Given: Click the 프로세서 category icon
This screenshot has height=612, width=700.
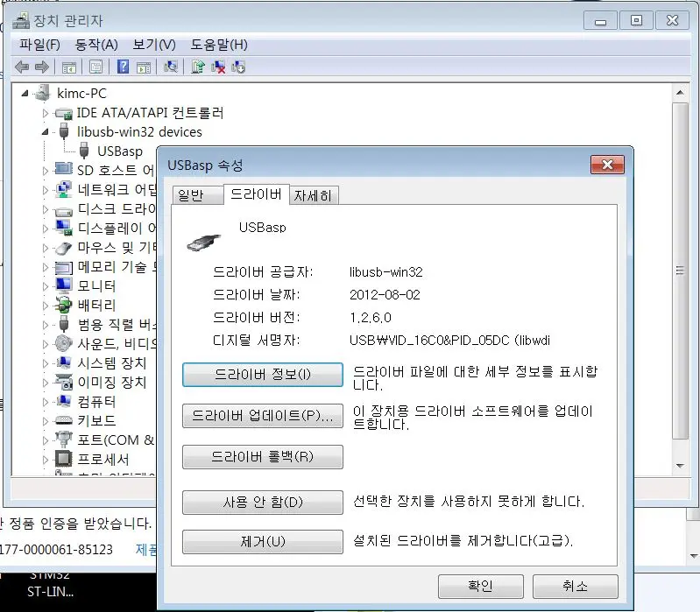Looking at the screenshot, I should click(x=63, y=459).
